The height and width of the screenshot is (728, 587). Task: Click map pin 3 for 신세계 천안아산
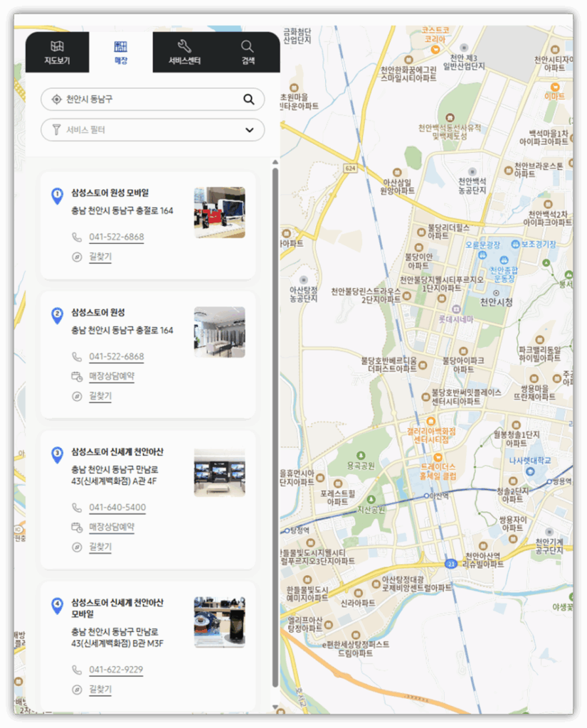[x=57, y=455]
